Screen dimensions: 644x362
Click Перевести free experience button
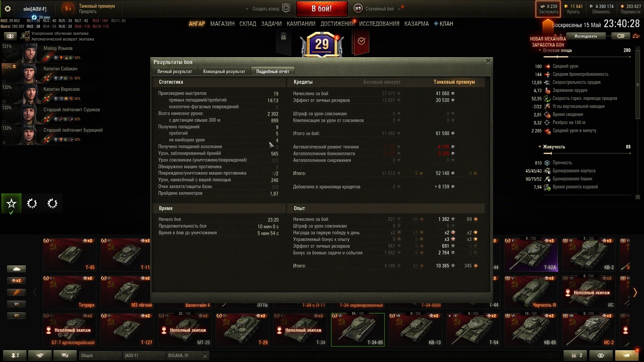click(x=630, y=9)
